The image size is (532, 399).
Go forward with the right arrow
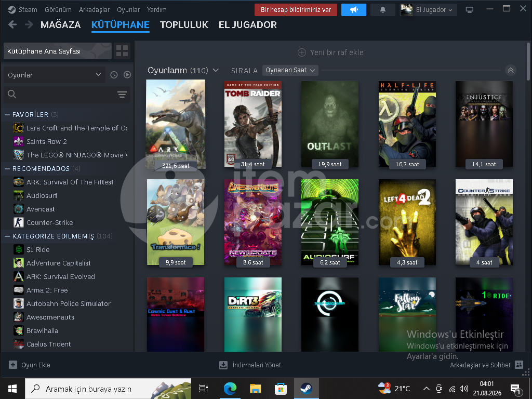(x=29, y=24)
